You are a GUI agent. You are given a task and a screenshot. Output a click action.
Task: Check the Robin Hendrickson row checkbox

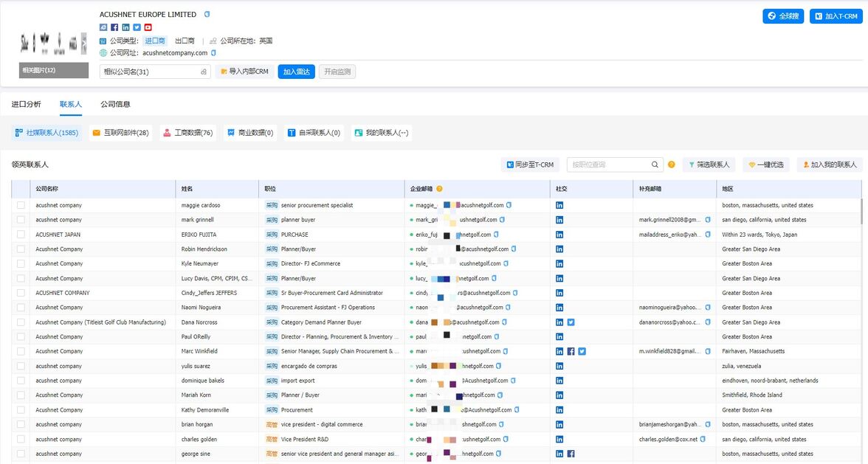tap(21, 249)
